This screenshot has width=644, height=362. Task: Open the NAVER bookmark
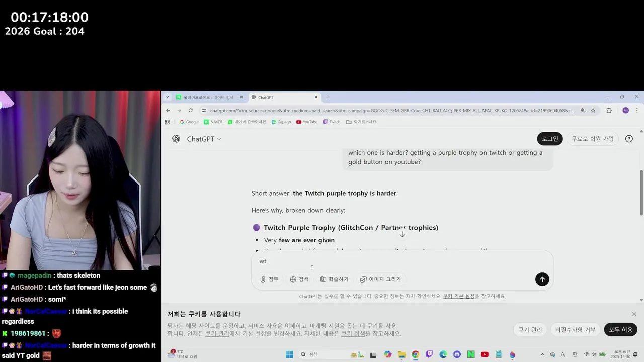pyautogui.click(x=213, y=122)
